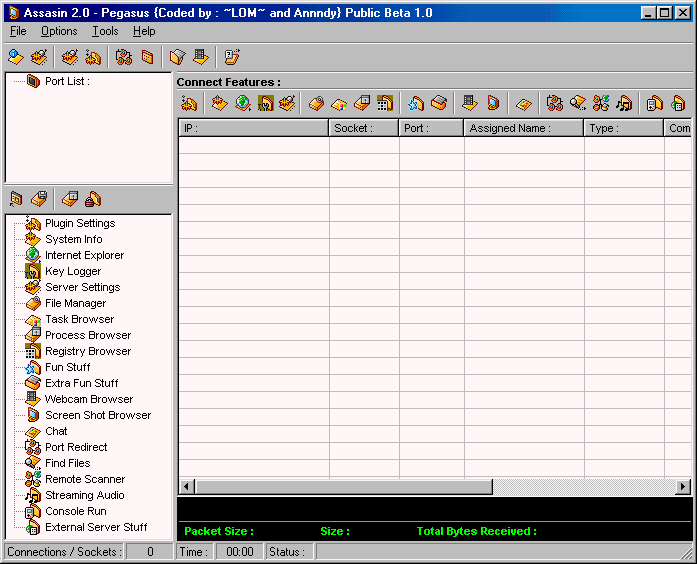Click the Port List icon in top tree
The width and height of the screenshot is (697, 564).
click(33, 81)
